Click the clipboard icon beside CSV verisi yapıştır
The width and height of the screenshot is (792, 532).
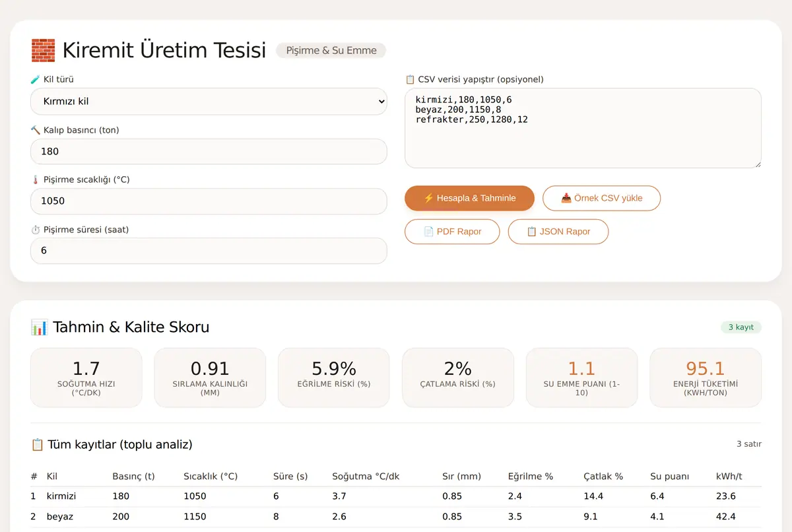click(x=410, y=79)
